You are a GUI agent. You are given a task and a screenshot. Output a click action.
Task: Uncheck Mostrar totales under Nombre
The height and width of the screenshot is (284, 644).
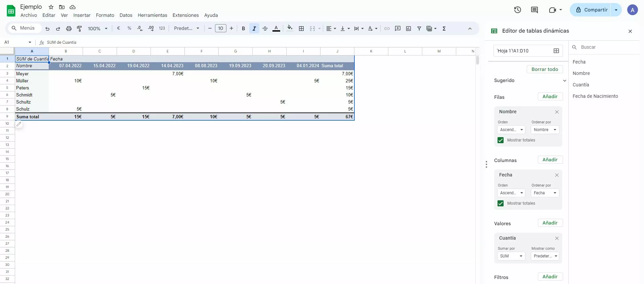tap(501, 140)
